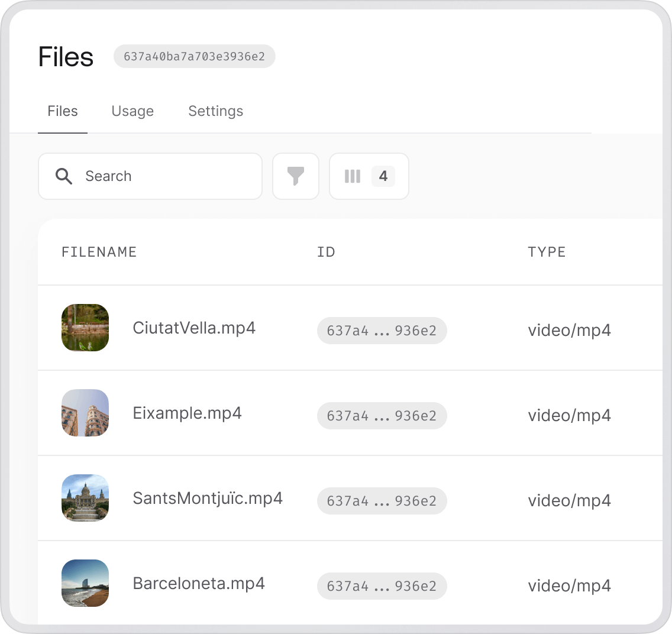The width and height of the screenshot is (672, 634).
Task: Click the search magnifier icon
Action: pos(64,176)
